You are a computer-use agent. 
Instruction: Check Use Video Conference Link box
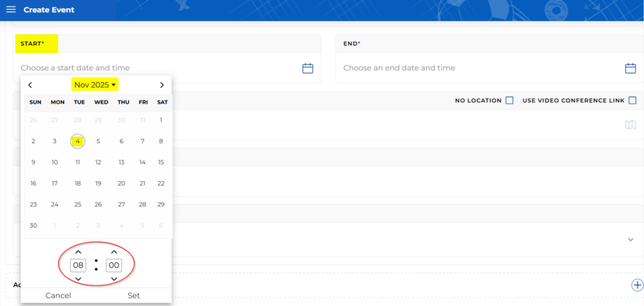(632, 100)
